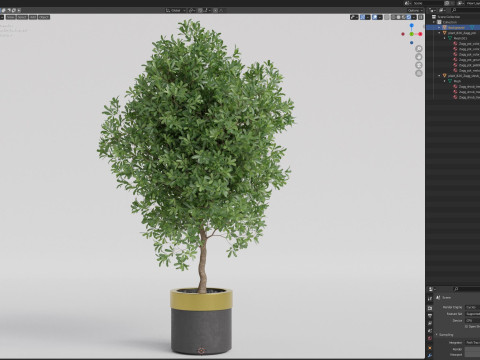
Task: Open the Scene properties tab
Action: 430,331
